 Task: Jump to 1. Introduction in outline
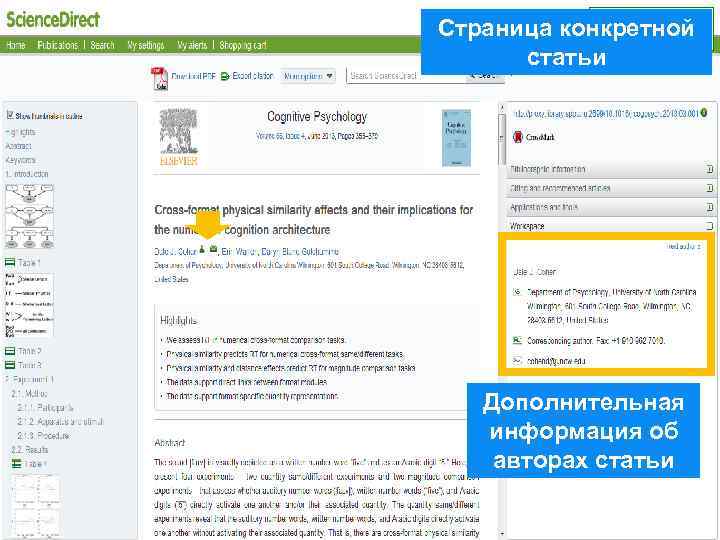click(x=27, y=174)
